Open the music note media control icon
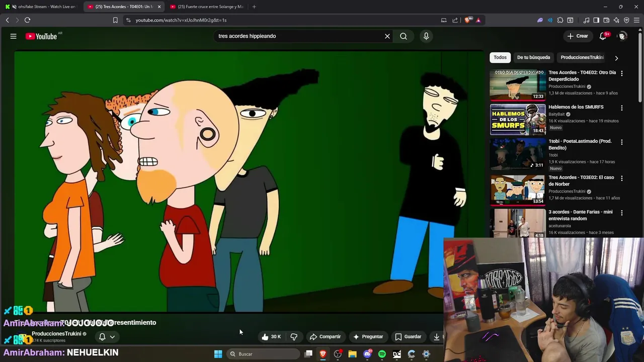 click(x=586, y=20)
